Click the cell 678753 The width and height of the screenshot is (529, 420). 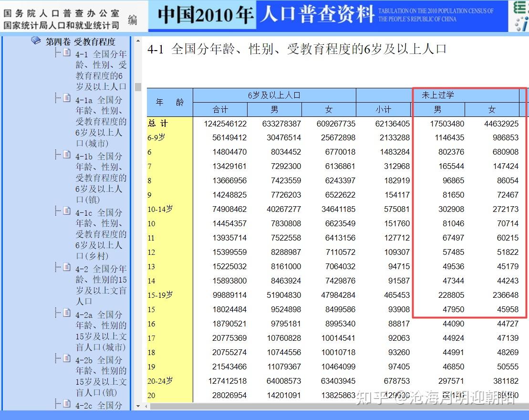pyautogui.click(x=397, y=381)
